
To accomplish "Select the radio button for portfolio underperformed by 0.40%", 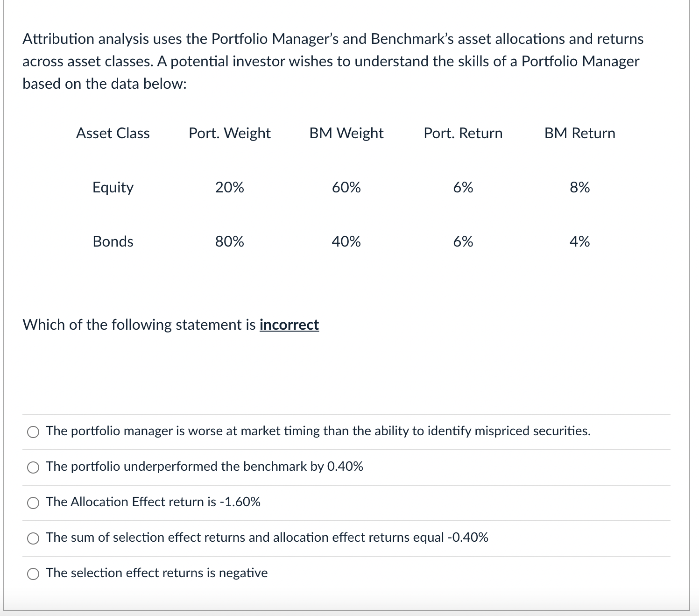I will (33, 467).
